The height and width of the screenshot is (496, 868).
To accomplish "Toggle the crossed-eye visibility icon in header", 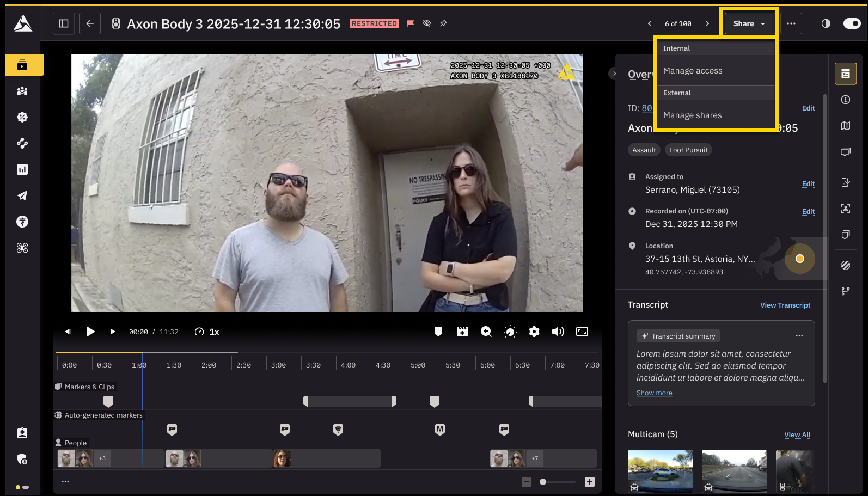I will [x=427, y=23].
